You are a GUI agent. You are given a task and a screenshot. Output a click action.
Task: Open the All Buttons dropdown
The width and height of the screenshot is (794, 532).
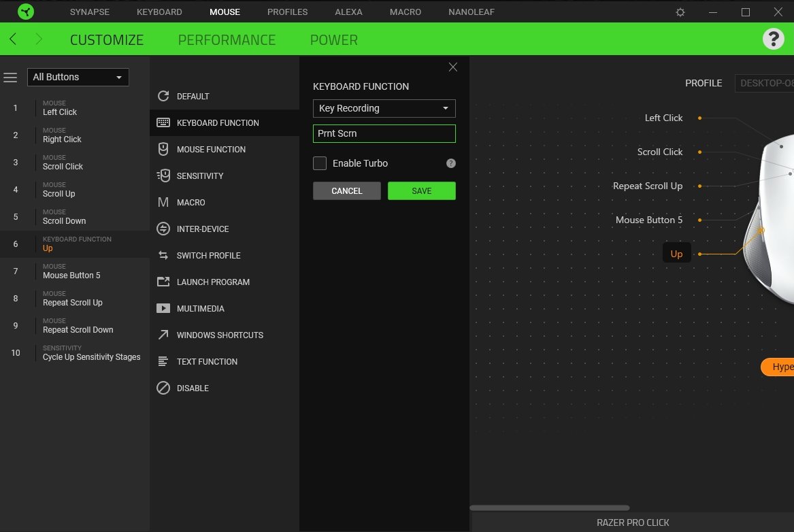(78, 78)
